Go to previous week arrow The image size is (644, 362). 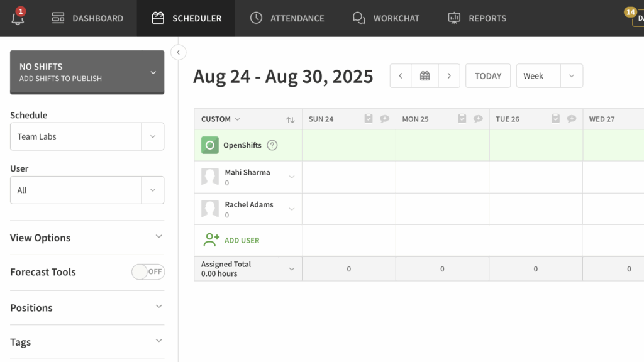pyautogui.click(x=401, y=76)
